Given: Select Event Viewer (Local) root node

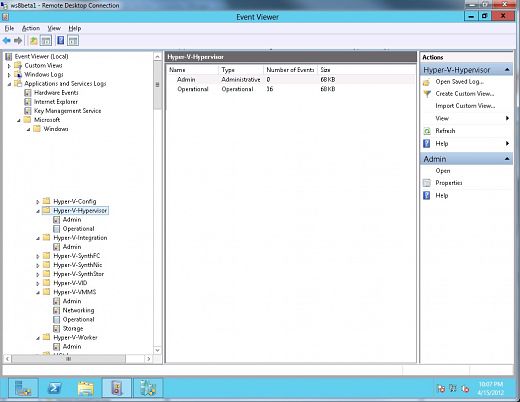Looking at the screenshot, I should [x=41, y=56].
